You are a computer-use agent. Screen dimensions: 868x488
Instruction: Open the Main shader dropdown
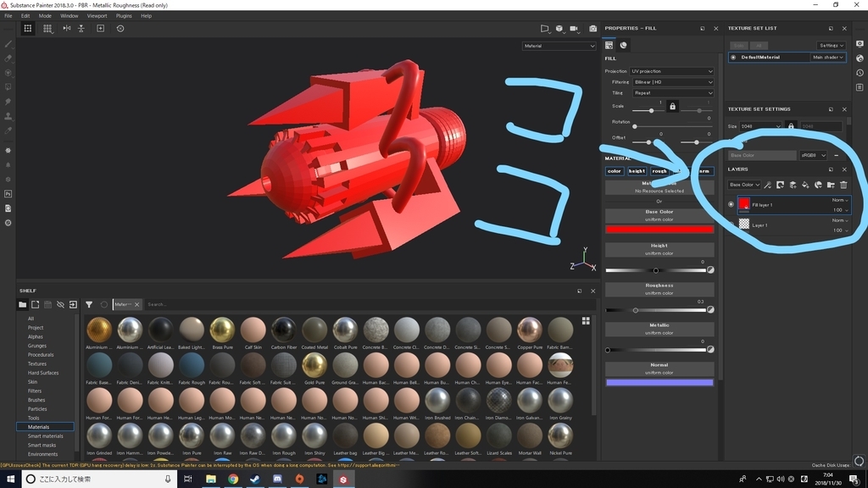point(828,57)
